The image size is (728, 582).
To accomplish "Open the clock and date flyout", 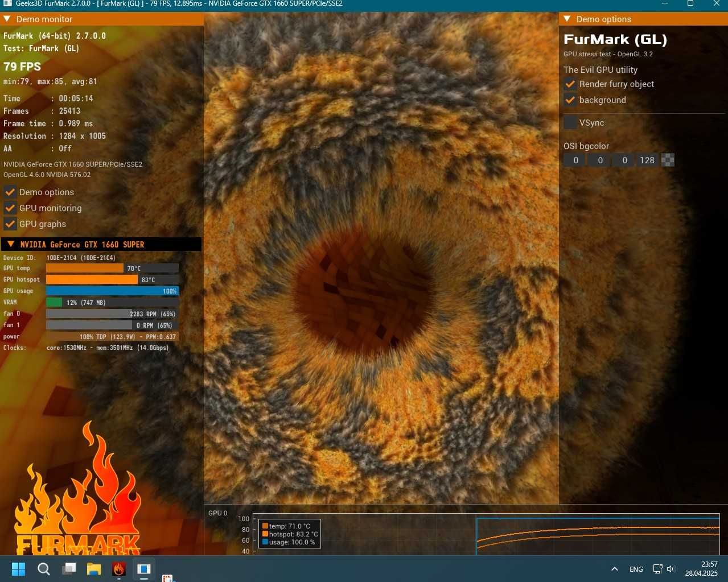I will [701, 569].
